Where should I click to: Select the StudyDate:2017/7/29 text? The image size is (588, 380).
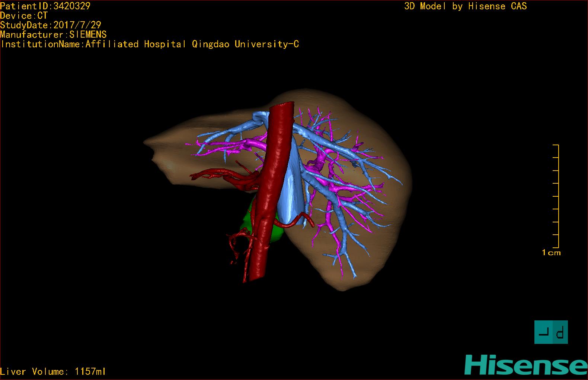click(x=51, y=25)
